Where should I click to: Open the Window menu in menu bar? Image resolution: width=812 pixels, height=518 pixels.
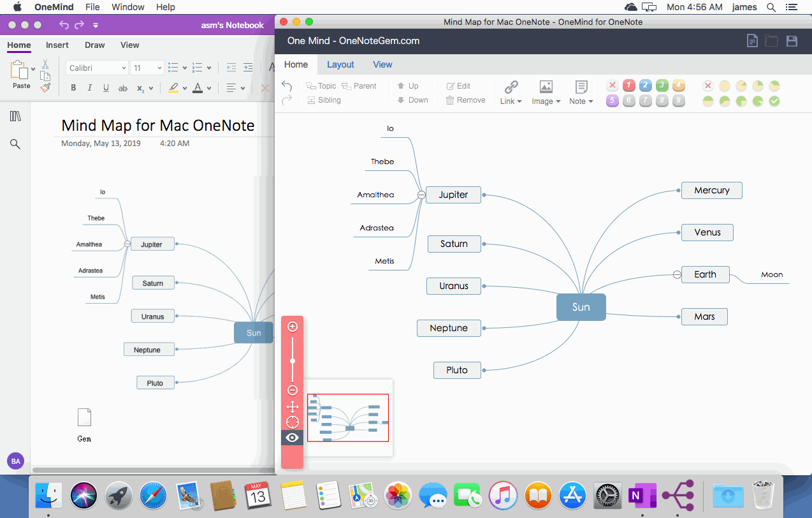coord(127,7)
